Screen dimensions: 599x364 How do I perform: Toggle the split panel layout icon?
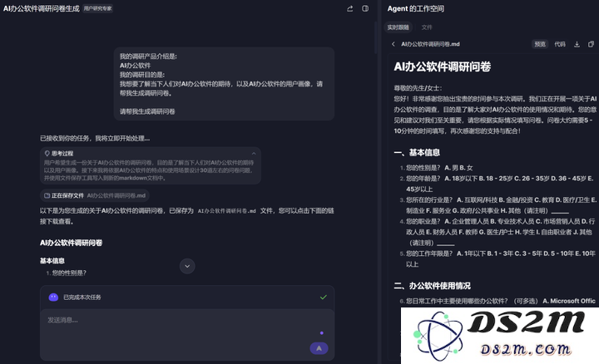pos(365,8)
